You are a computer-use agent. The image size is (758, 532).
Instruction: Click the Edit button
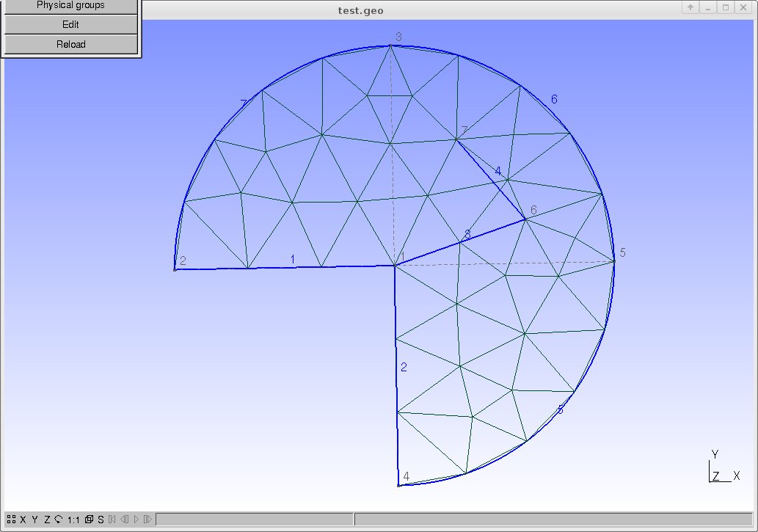70,24
